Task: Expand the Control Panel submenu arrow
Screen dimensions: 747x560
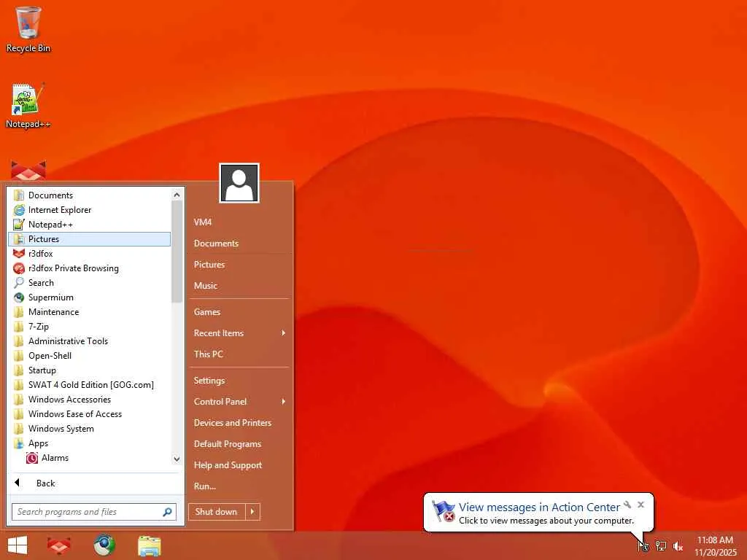Action: pos(284,402)
